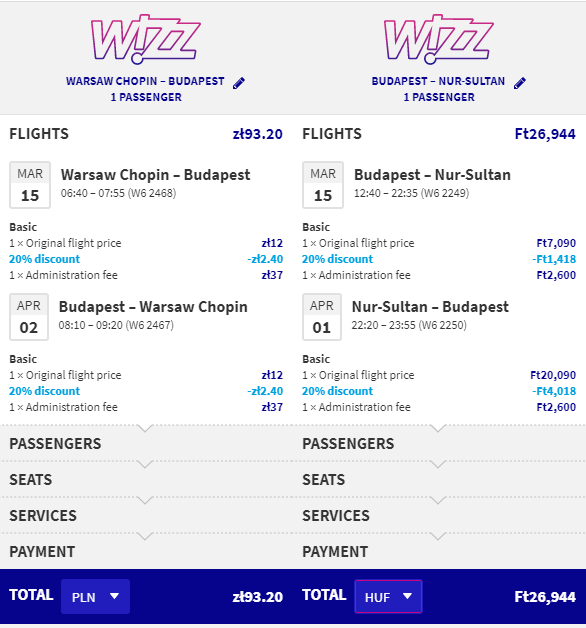586x628 pixels.
Task: Click Budapest – Nur-Sultan route header link
Action: pyautogui.click(x=438, y=81)
